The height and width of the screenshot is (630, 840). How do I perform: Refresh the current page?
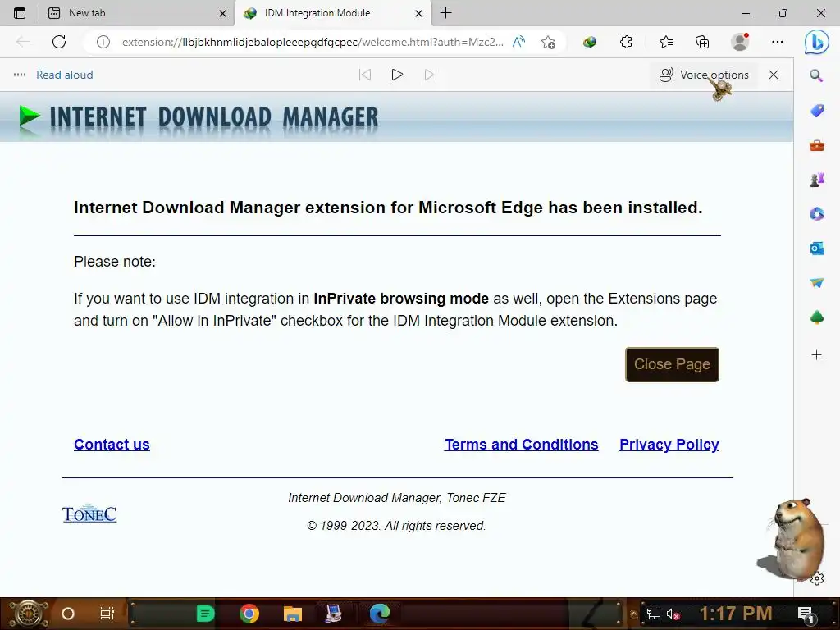[x=59, y=42]
